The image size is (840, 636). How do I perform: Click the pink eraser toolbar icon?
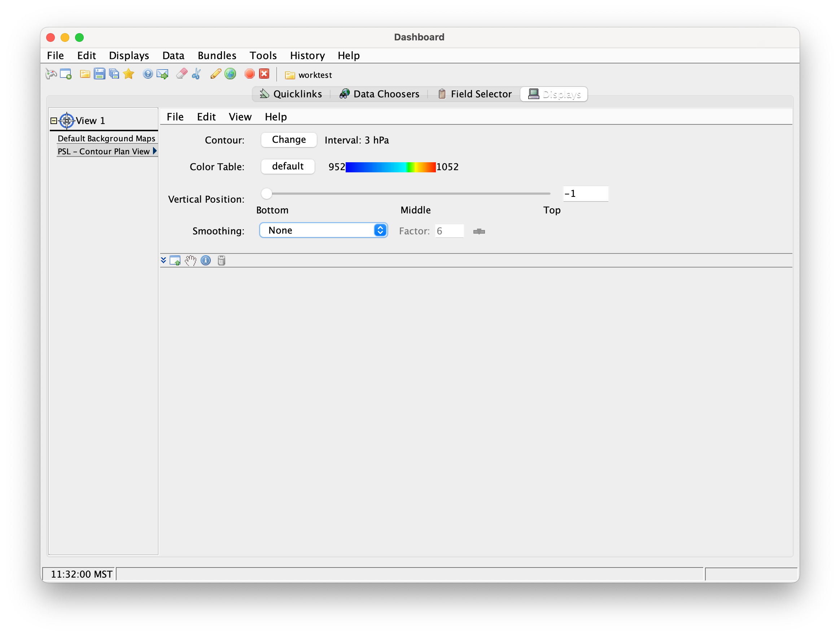(x=181, y=74)
